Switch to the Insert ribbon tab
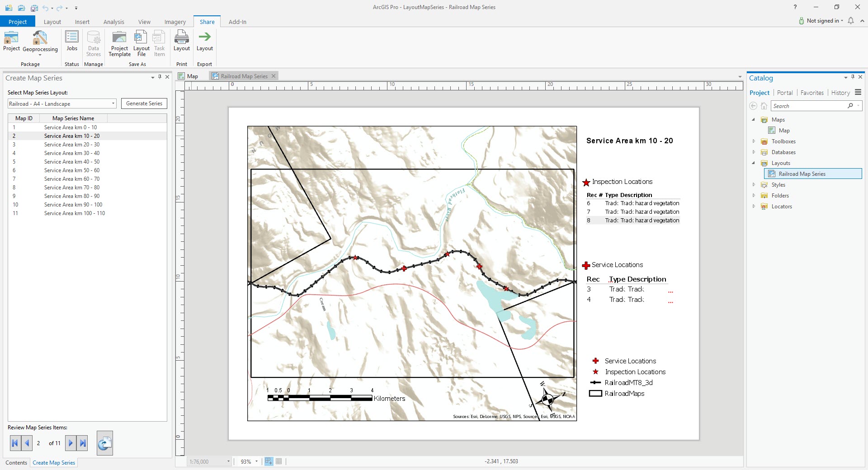 (82, 22)
